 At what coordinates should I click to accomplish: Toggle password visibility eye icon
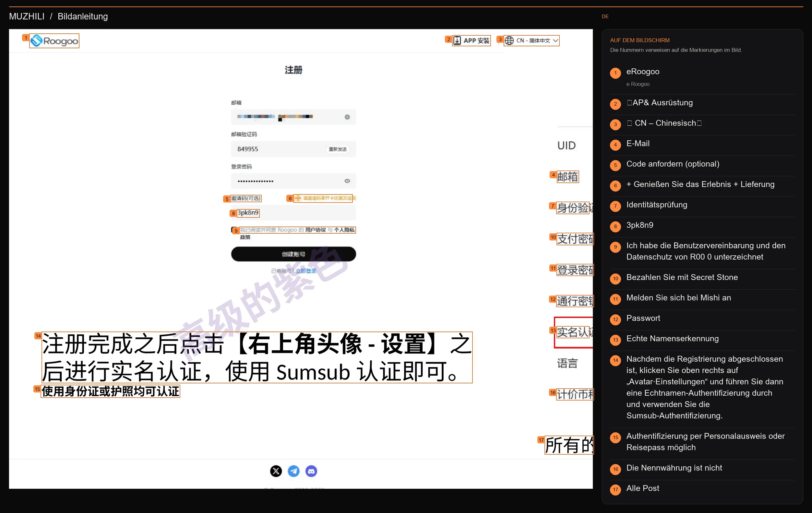pyautogui.click(x=347, y=181)
